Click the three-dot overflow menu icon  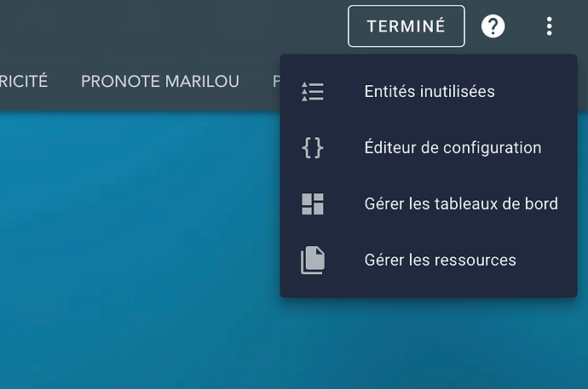click(549, 26)
